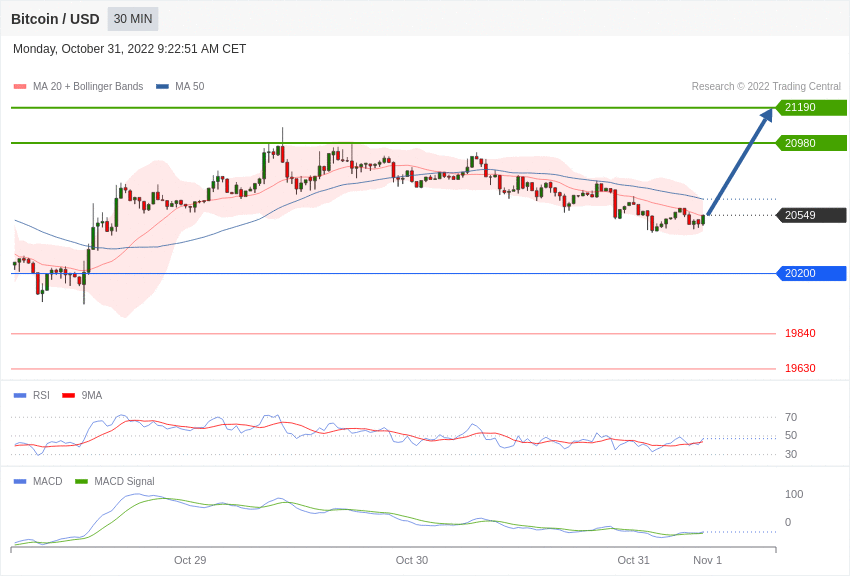
Task: Click the 20200 blue pivot price tag
Action: [810, 273]
